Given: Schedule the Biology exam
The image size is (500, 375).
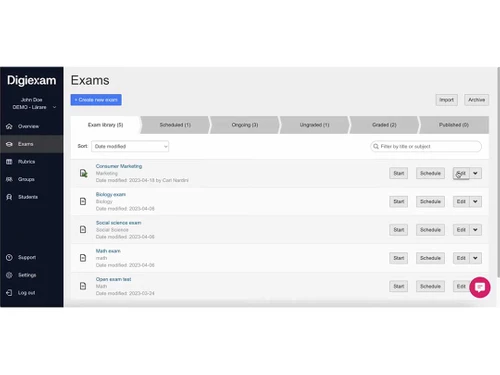Looking at the screenshot, I should [x=430, y=201].
